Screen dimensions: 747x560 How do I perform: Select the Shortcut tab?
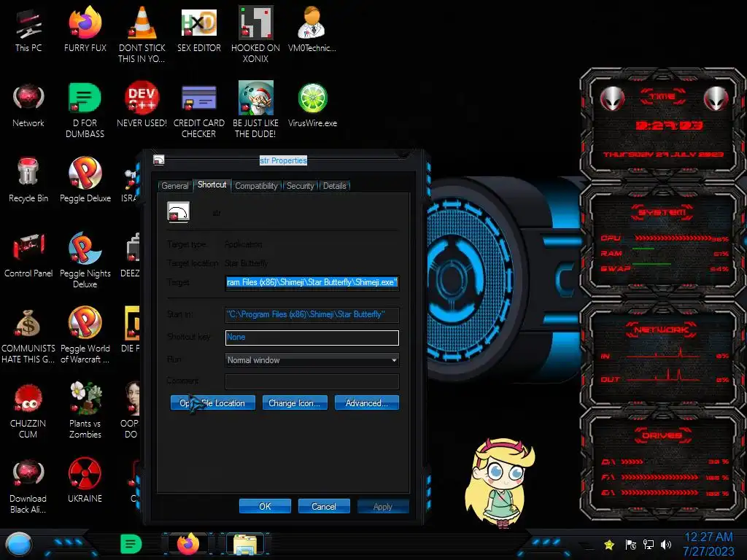[x=212, y=184]
